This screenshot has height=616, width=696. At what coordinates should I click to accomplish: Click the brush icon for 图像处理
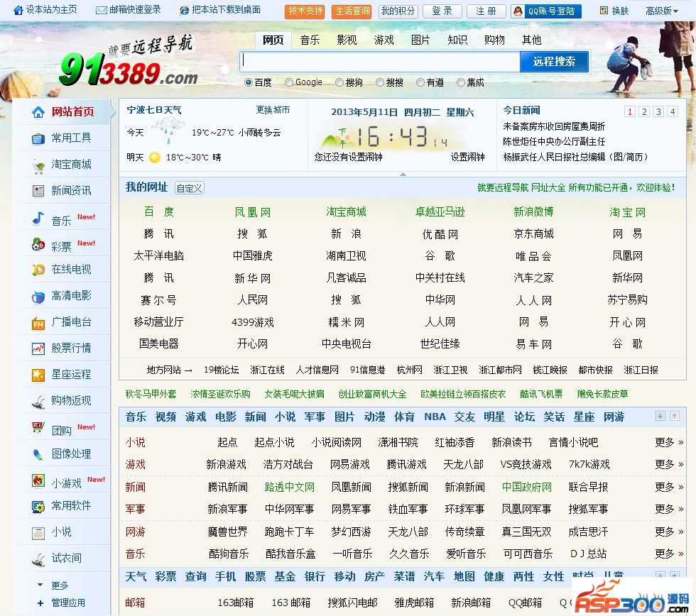click(x=38, y=454)
